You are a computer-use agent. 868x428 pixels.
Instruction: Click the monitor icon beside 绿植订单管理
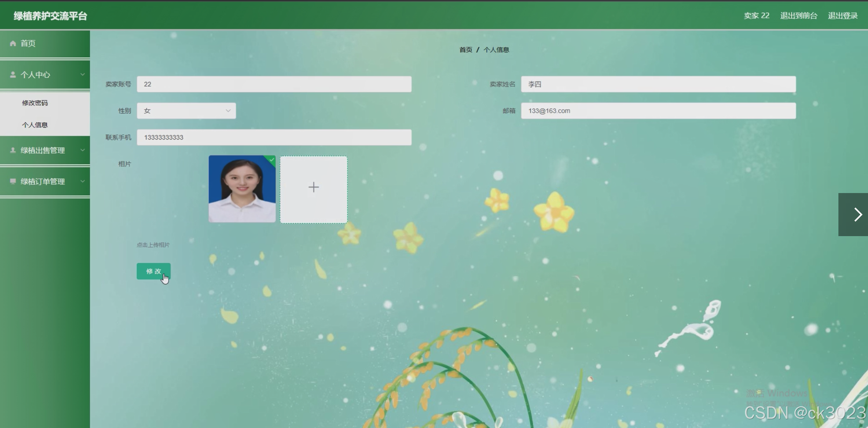pos(13,182)
